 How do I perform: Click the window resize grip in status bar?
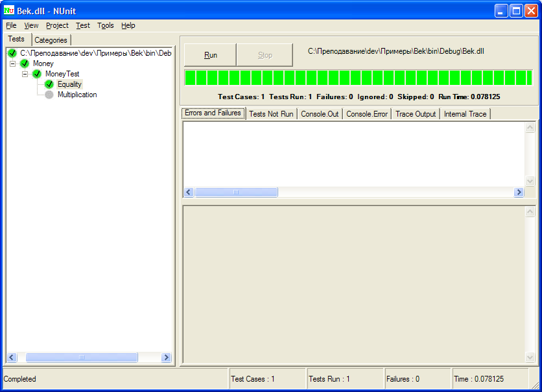(536, 385)
